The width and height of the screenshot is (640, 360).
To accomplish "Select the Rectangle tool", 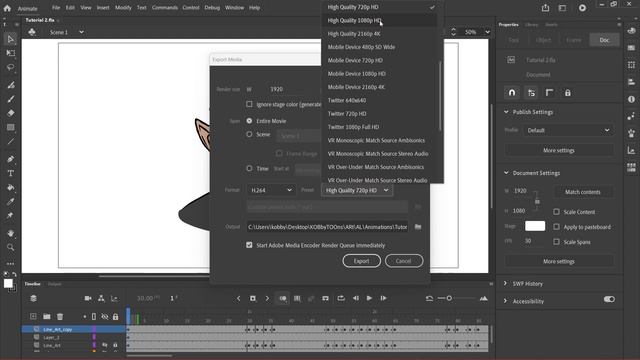I will 11,127.
